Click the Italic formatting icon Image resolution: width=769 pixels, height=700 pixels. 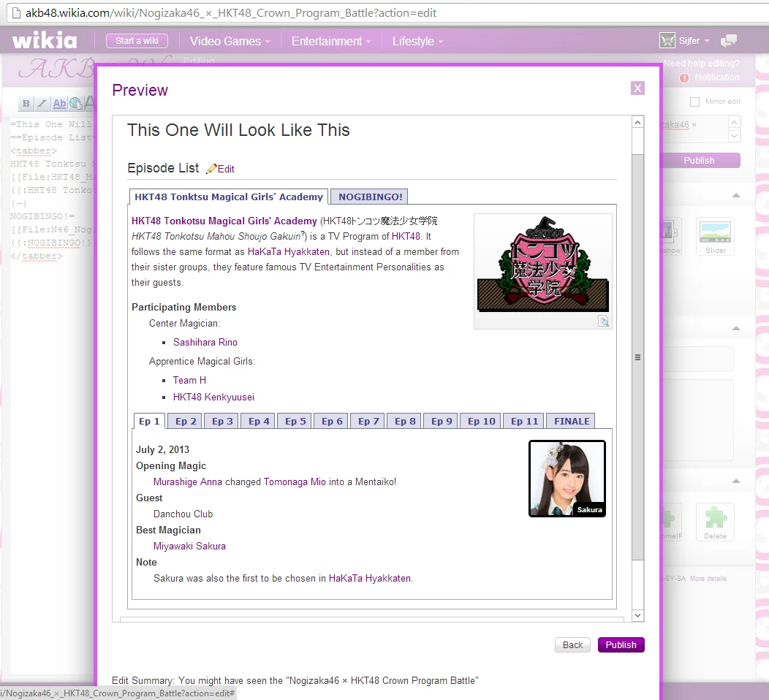pyautogui.click(x=42, y=104)
